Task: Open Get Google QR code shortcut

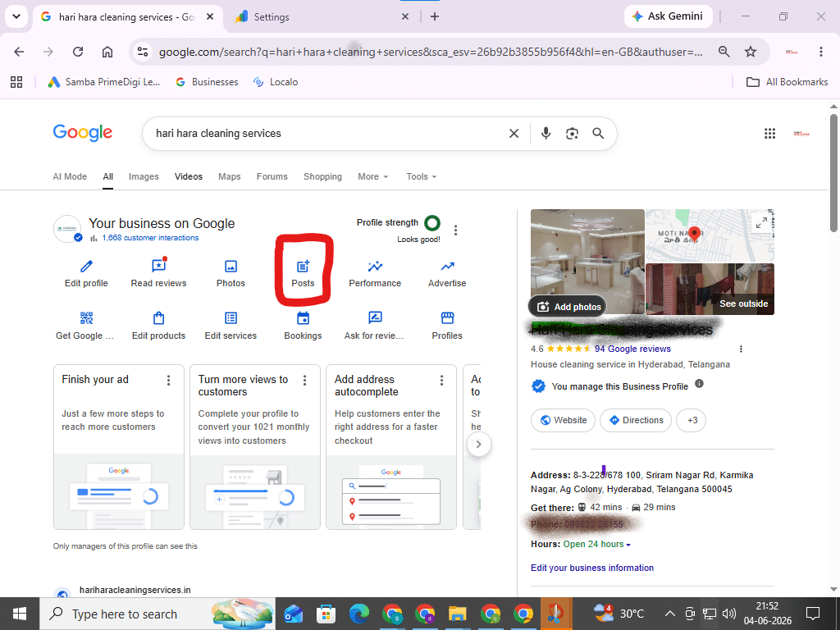Action: click(x=86, y=326)
